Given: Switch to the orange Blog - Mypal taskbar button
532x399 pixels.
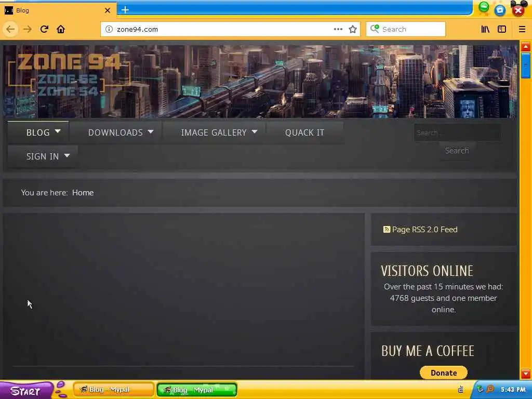Looking at the screenshot, I should tap(114, 390).
